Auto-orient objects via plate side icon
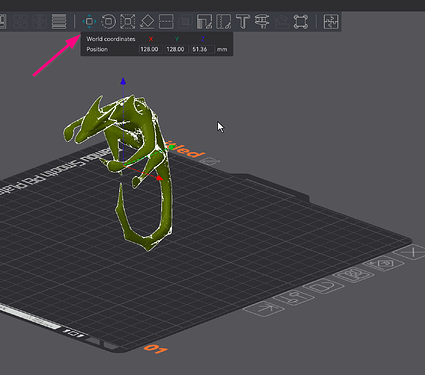This screenshot has height=375, width=425. 384,264
